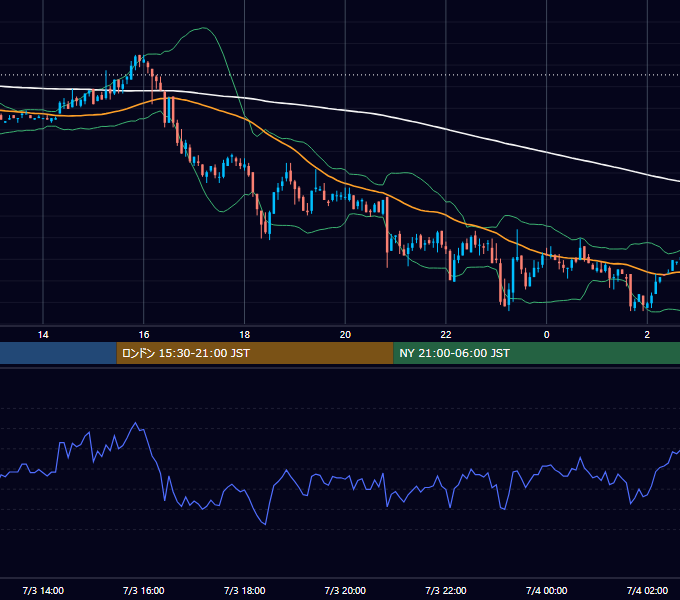Click the 16 hour axis label
Screen dimensions: 680x600
[x=144, y=335]
